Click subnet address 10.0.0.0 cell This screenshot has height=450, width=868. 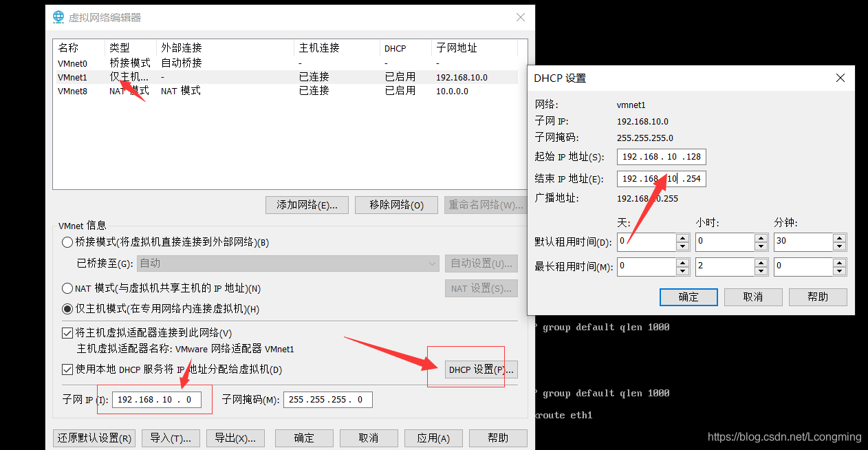452,91
